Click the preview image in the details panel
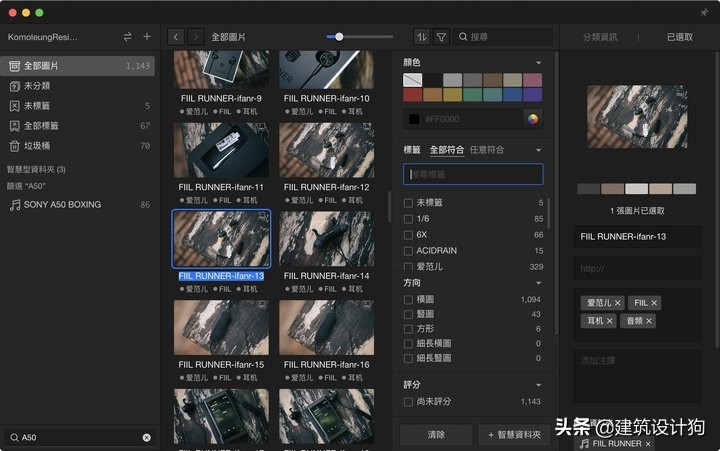This screenshot has height=451, width=720. 637,117
